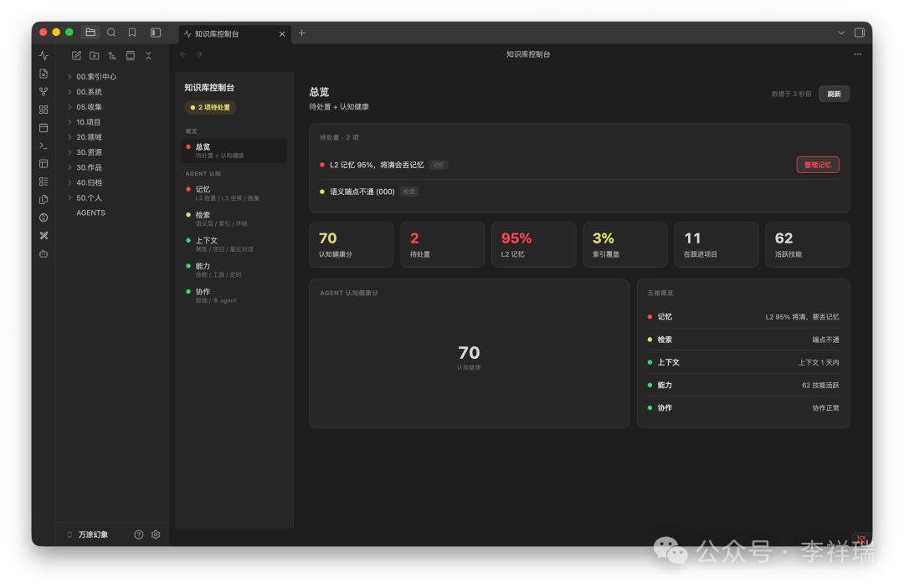This screenshot has height=588, width=904.
Task: Open the search magnifier in title bar
Action: 111,33
